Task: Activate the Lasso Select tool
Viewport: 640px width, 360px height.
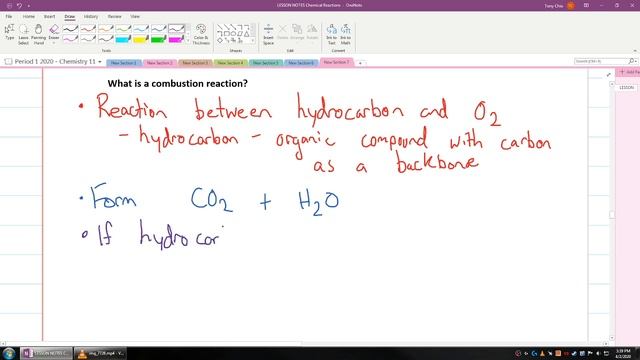Action: [x=24, y=34]
